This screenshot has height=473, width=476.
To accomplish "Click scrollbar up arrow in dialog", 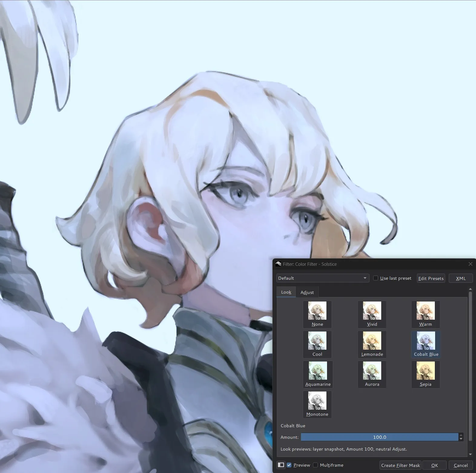I will click(x=470, y=289).
